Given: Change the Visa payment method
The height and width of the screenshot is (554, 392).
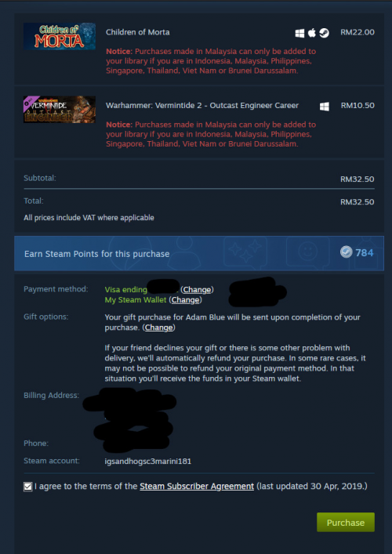Looking at the screenshot, I should click(x=197, y=290).
